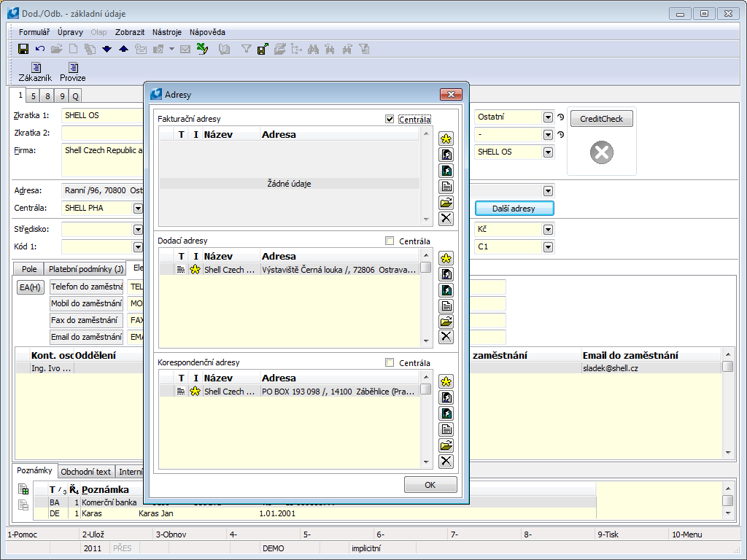Uncheck Centrála for Fakturační adresy
Screen dimensions: 747x560
[x=390, y=120]
